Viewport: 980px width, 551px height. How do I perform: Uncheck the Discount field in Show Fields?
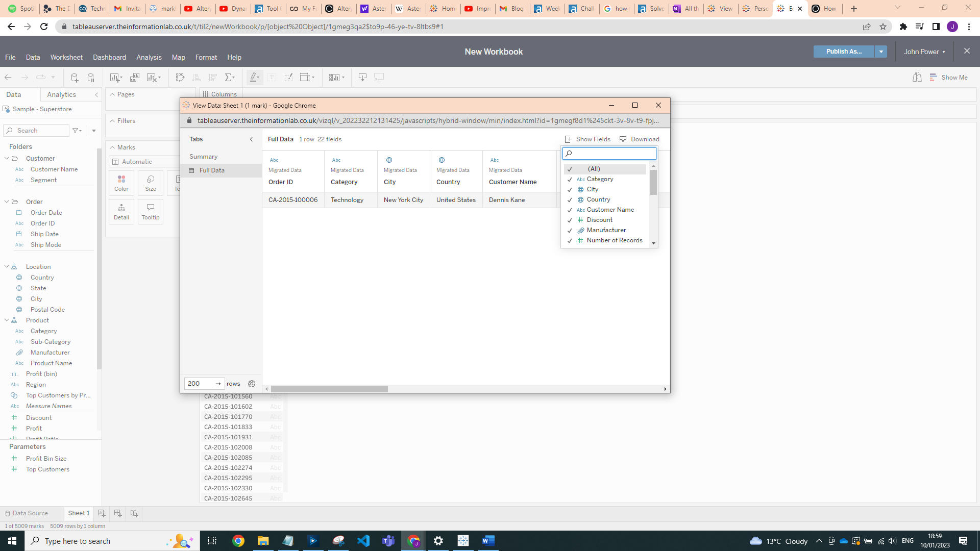click(x=570, y=220)
